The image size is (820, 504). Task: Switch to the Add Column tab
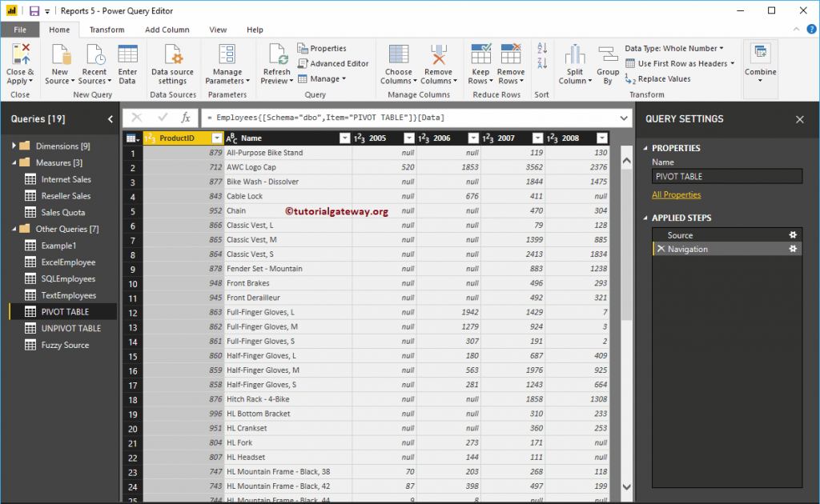pos(167,30)
